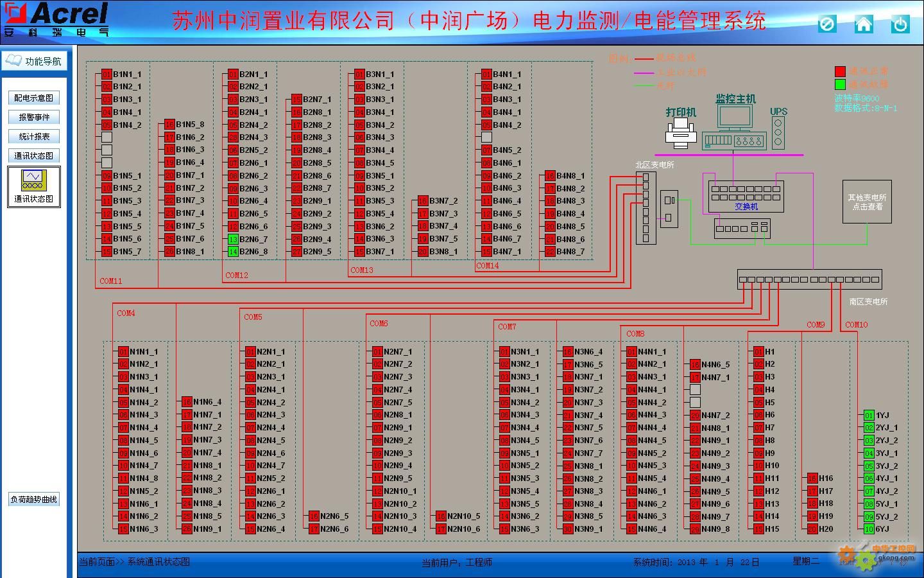Click 其他变电所 点击查看 box

(x=867, y=202)
